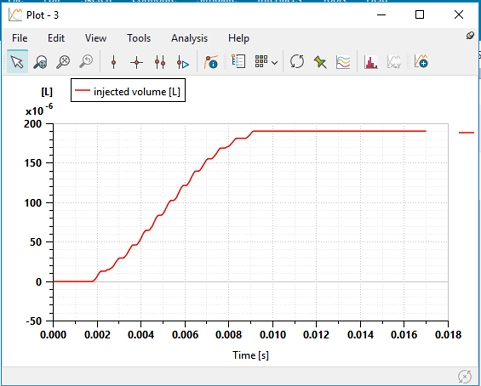Click the plot grid layout icon

(261, 61)
